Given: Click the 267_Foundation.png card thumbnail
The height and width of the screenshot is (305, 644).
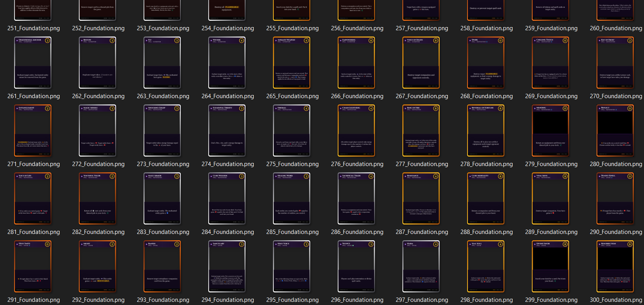Looking at the screenshot, I should (421, 63).
